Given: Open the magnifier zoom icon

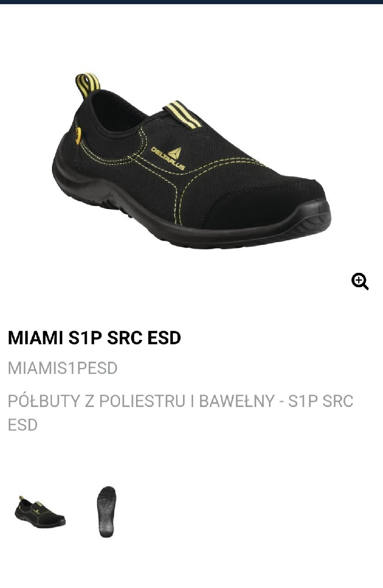Looking at the screenshot, I should click(360, 281).
